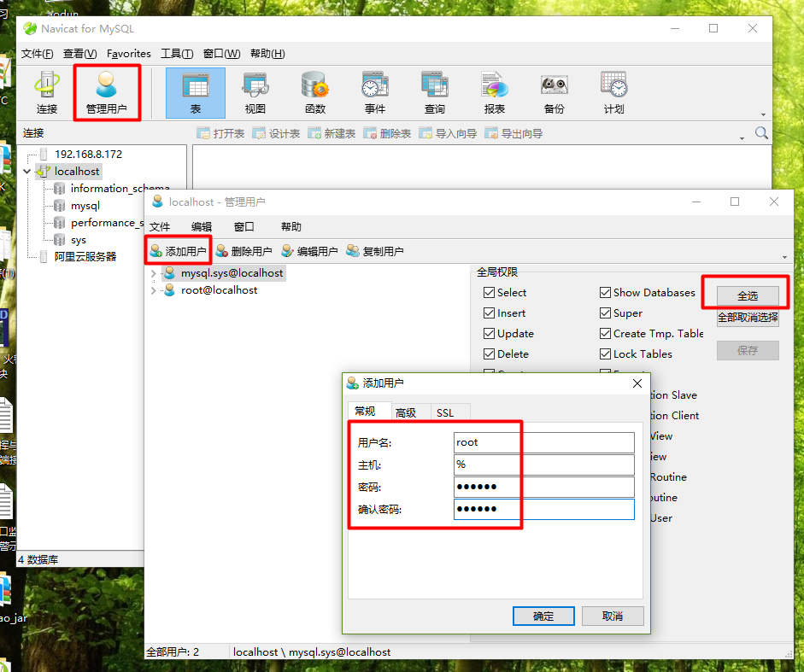Select the 视图 views icon
This screenshot has height=672, width=804.
255,93
